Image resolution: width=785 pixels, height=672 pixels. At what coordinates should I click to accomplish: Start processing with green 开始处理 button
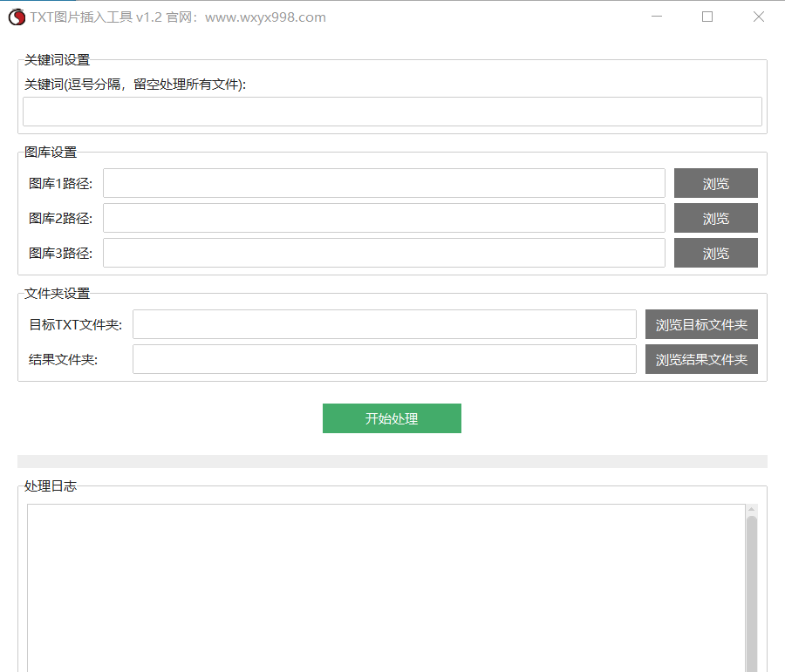tap(392, 418)
